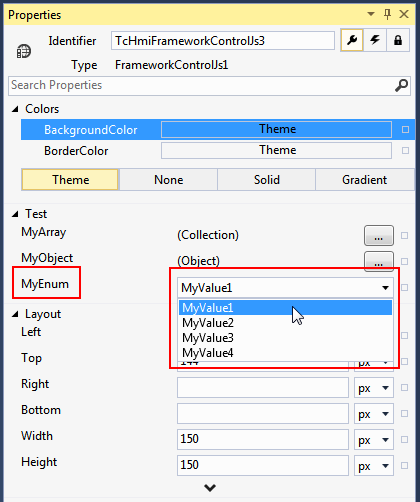Toggle the MyObject binding square

click(404, 261)
